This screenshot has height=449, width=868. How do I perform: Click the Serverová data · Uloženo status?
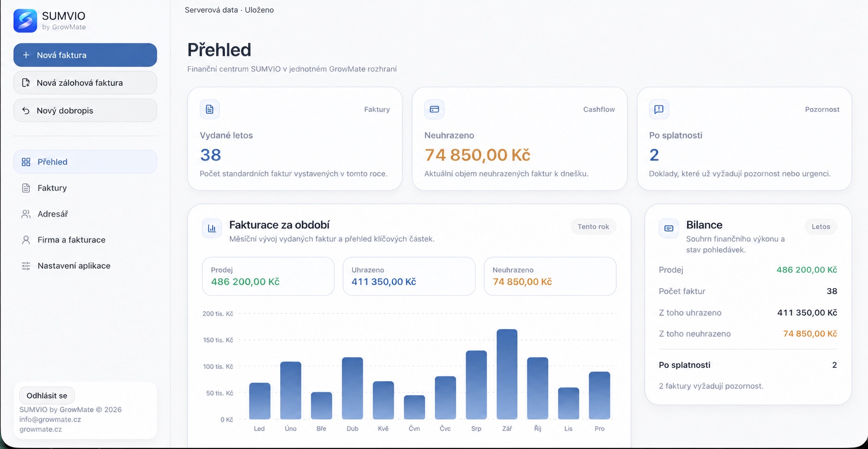tap(229, 10)
